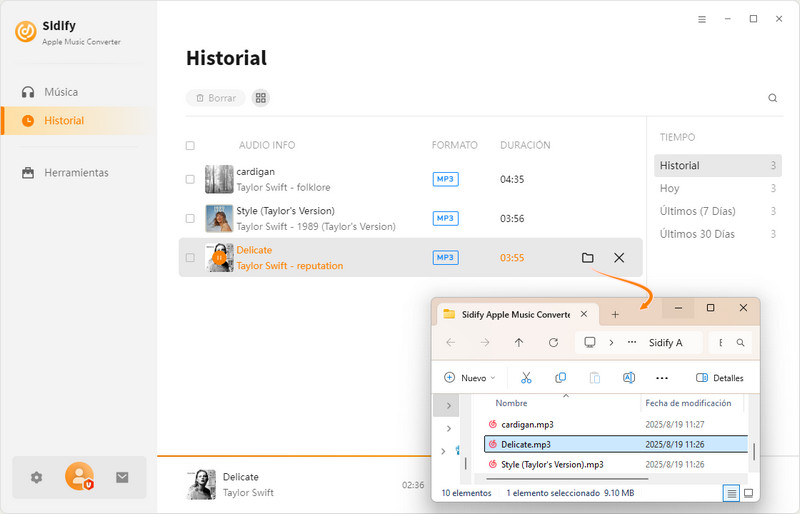Open the mail feedback icon
This screenshot has width=800, height=514.
(122, 477)
